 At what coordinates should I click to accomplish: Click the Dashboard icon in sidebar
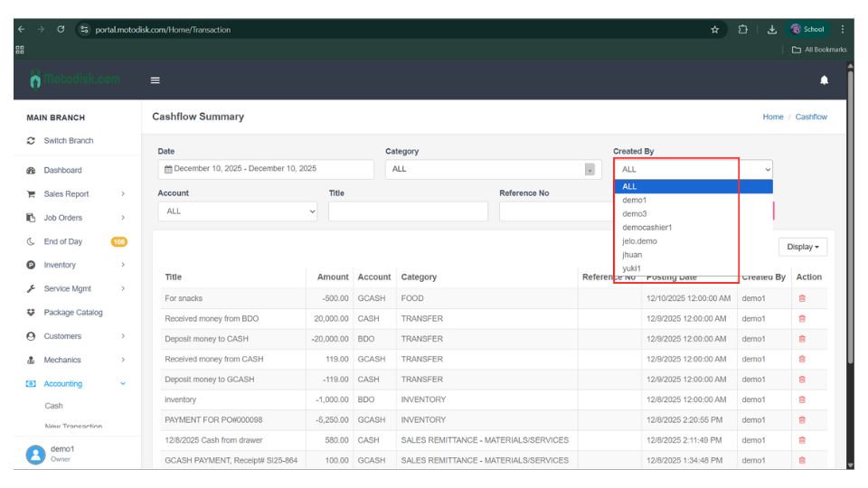coord(32,170)
